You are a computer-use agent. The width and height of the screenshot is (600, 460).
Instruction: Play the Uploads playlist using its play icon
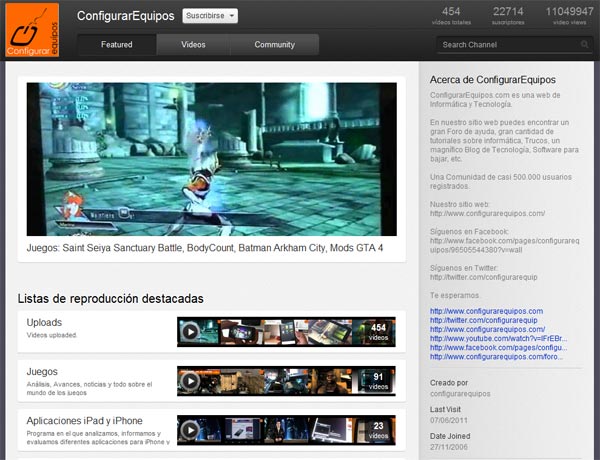[190, 332]
